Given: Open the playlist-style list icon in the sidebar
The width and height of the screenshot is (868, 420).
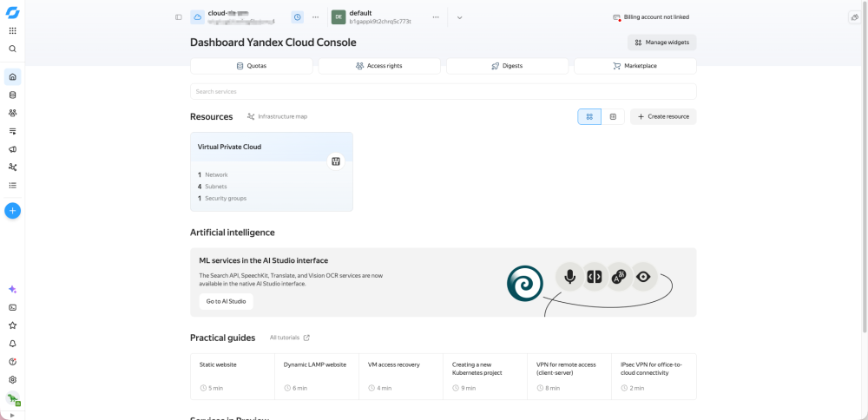Looking at the screenshot, I should pyautogui.click(x=13, y=131).
